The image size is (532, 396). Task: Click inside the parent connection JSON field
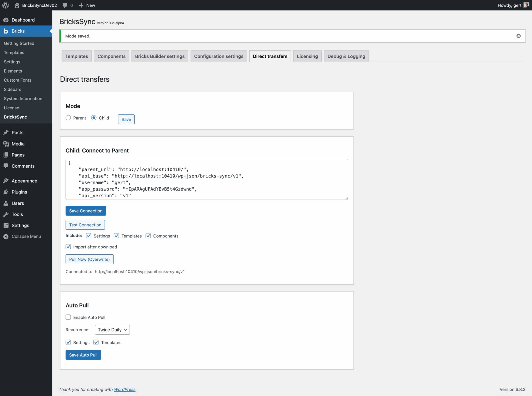(x=207, y=179)
